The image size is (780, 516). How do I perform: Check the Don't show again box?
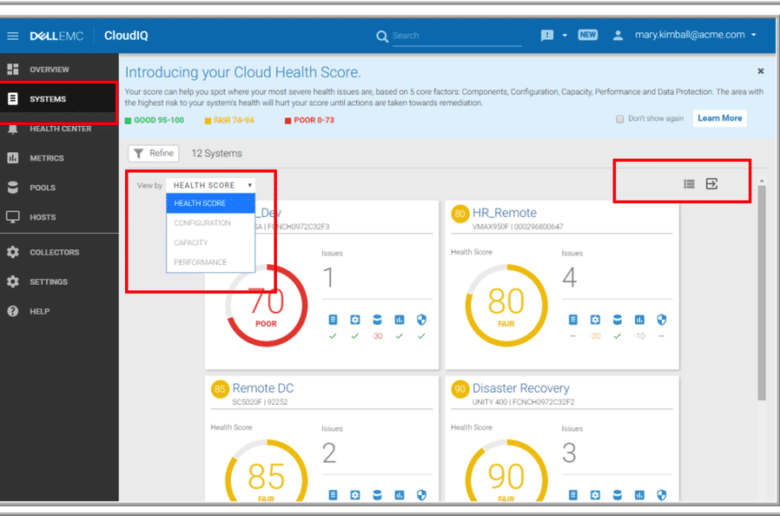619,119
